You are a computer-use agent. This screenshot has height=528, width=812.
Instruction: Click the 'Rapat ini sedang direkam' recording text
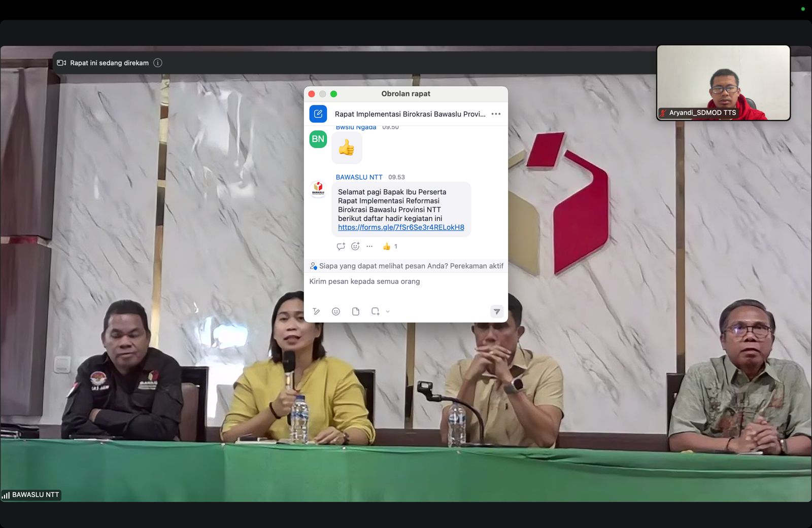[x=110, y=63]
